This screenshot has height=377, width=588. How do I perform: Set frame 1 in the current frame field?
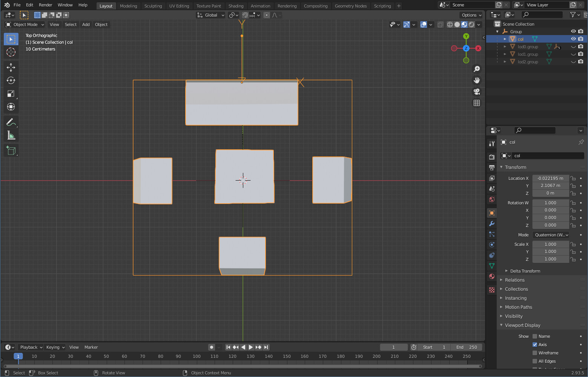[394, 347]
